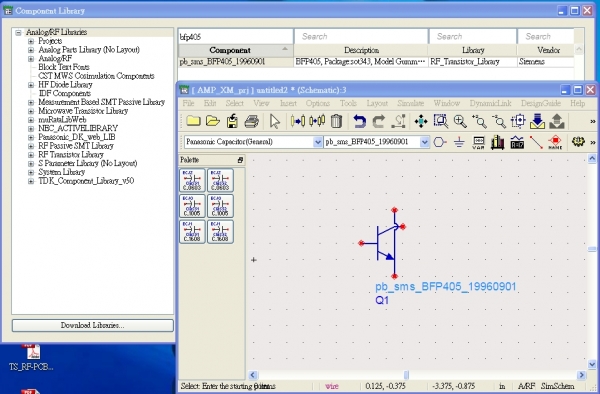The width and height of the screenshot is (600, 394).
Task: Expand the RF Transistor Library node
Action: [31, 155]
